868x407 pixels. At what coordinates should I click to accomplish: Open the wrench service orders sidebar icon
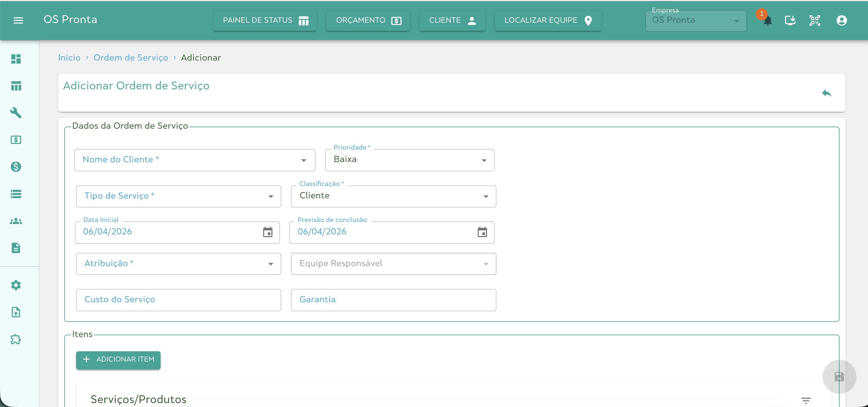pyautogui.click(x=16, y=113)
